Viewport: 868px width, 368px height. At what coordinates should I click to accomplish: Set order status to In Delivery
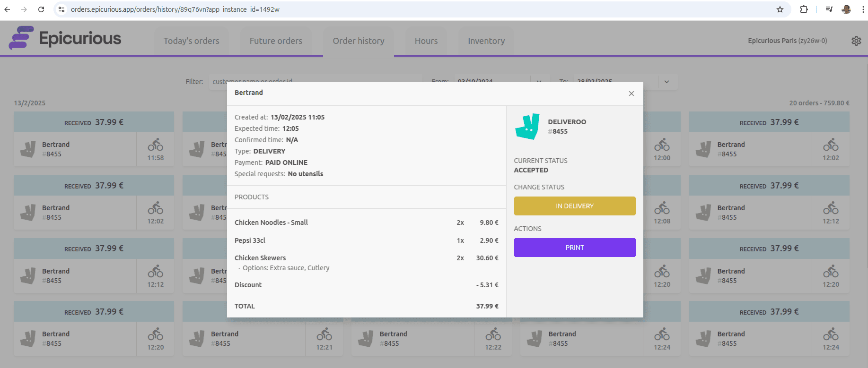pyautogui.click(x=575, y=206)
